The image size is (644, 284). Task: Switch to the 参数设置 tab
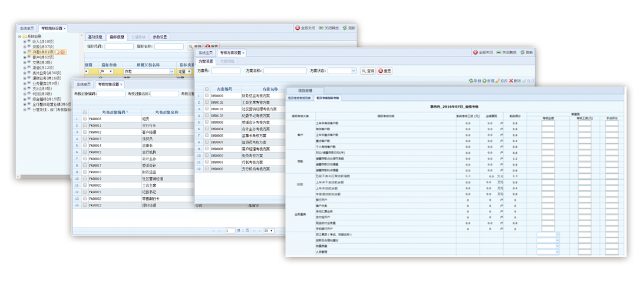160,37
